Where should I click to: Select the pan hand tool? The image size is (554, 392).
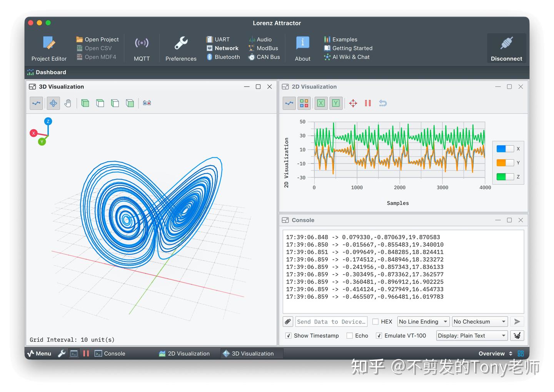point(68,103)
